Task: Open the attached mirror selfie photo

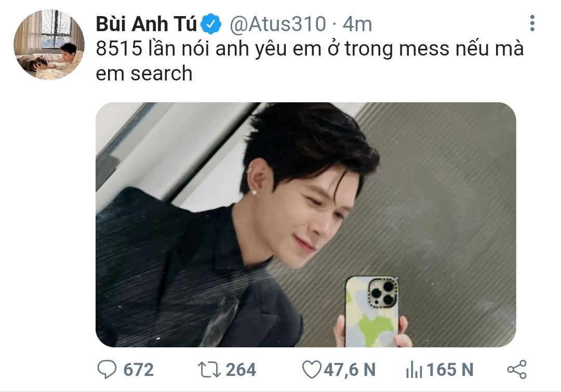Action: coord(306,225)
